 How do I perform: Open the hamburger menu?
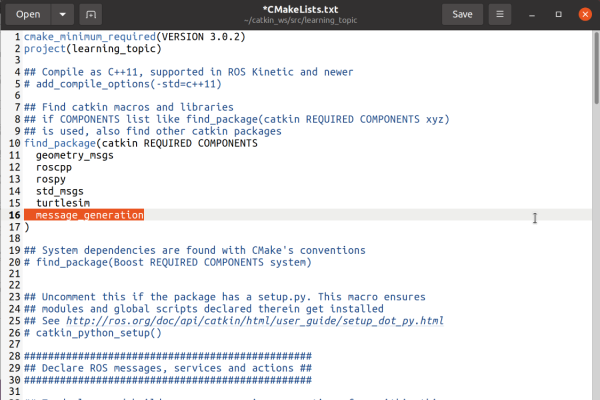(499, 14)
